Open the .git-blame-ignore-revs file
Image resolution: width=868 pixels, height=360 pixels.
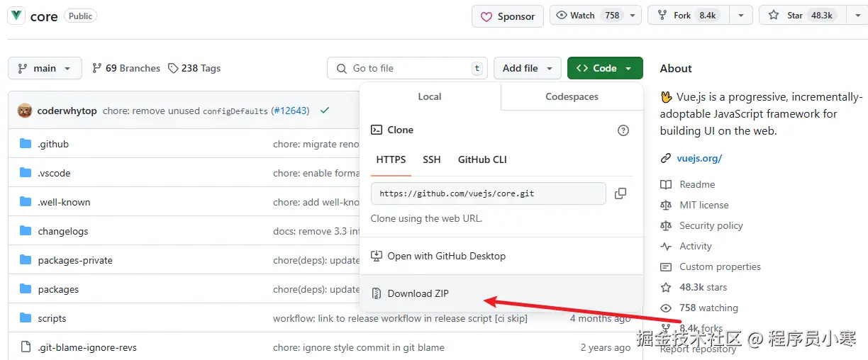point(87,347)
